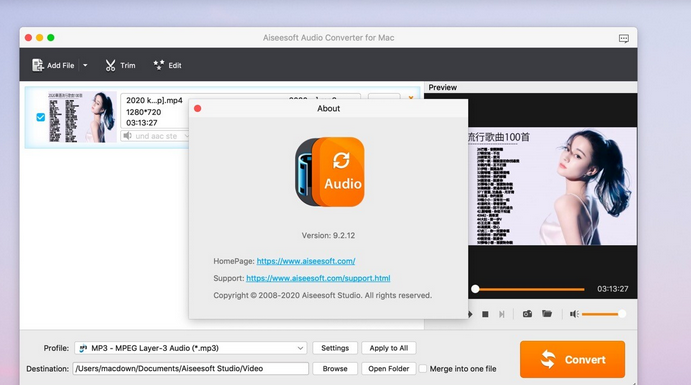Click the preview video image
Screen dimensions: 691x385
coord(552,186)
